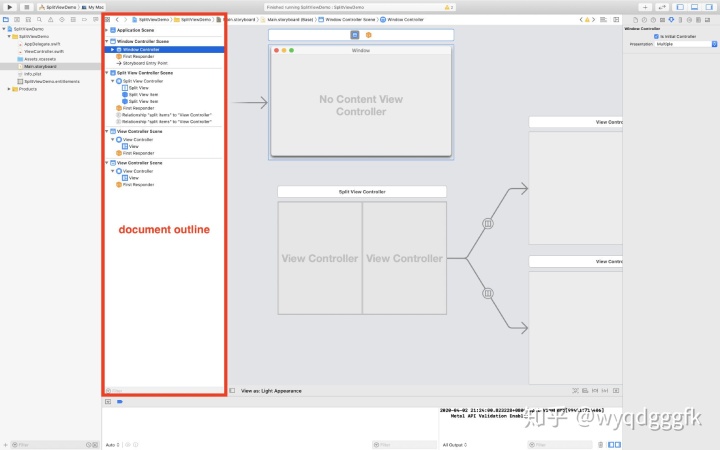Toggle the bottom Debug area panel
Viewport: 720px width, 450px height.
(x=695, y=7)
